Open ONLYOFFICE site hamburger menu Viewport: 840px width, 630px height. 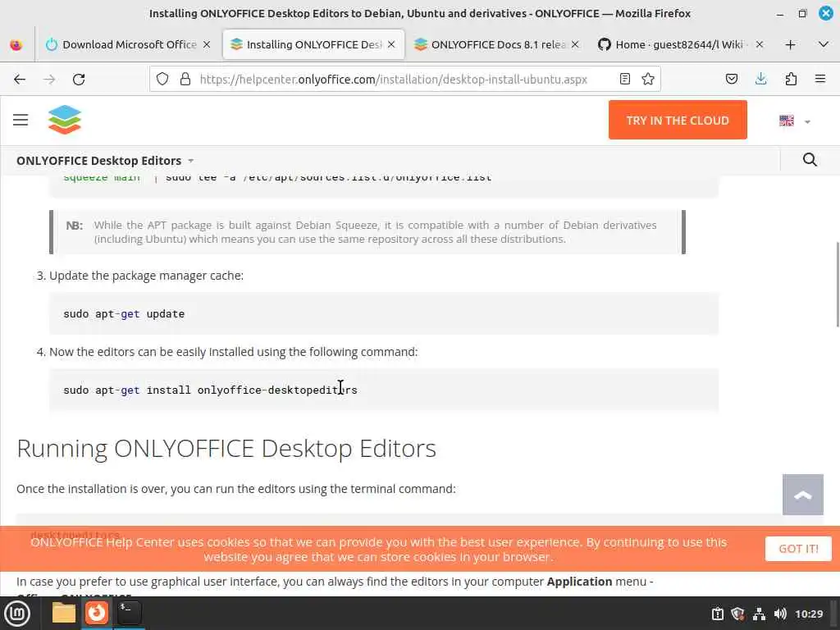tap(21, 120)
